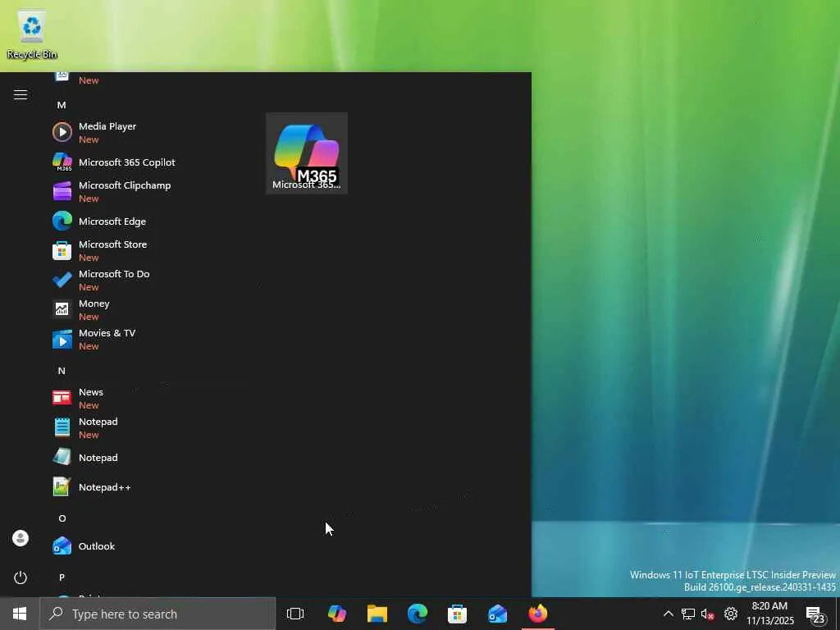
Task: Switch to Firefox on the taskbar
Action: [x=538, y=614]
